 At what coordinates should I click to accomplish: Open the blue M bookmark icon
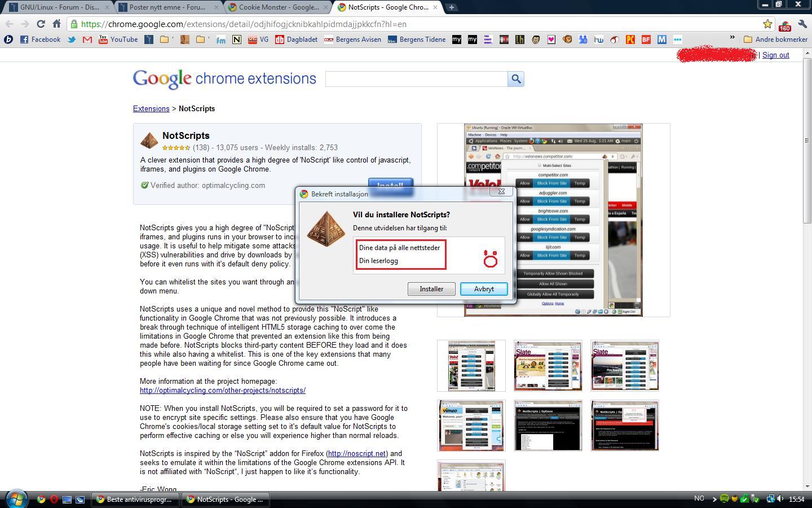(662, 40)
